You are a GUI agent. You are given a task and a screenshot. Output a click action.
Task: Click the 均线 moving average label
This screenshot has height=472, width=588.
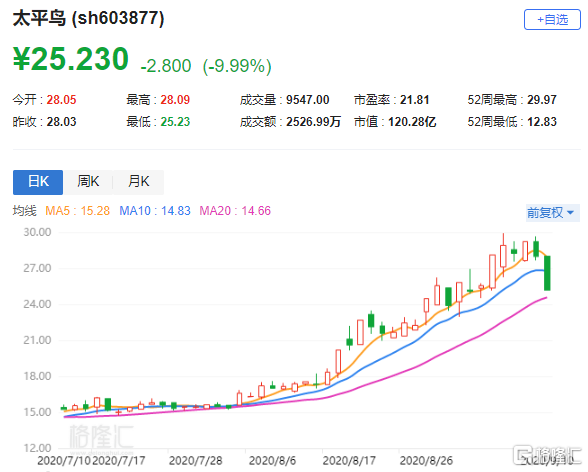point(24,211)
